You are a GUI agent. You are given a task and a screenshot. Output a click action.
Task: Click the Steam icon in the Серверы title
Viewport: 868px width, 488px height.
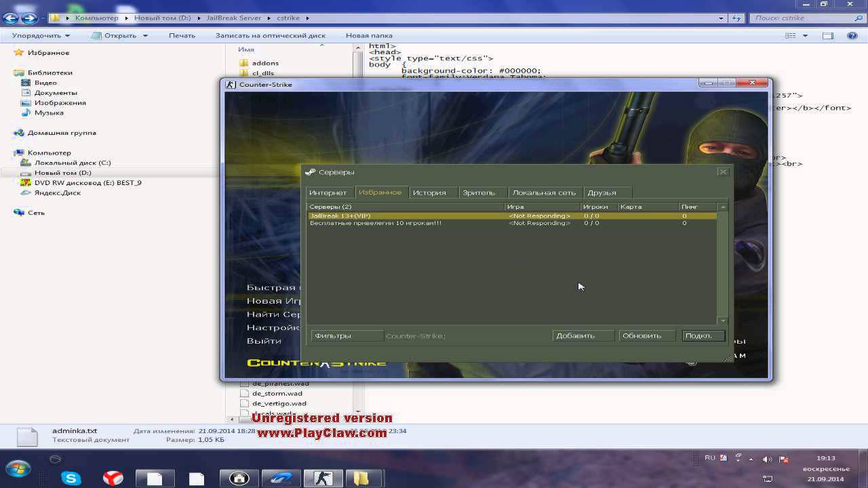pos(310,172)
